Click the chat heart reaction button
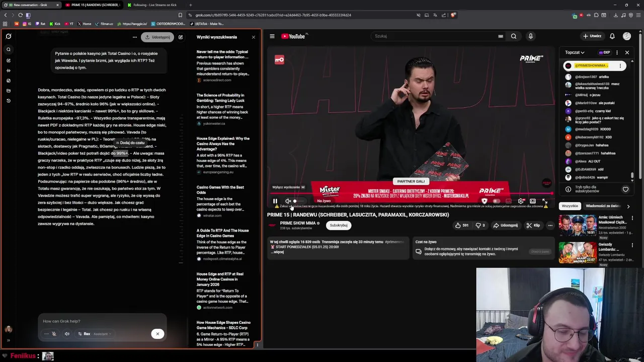 click(x=625, y=190)
